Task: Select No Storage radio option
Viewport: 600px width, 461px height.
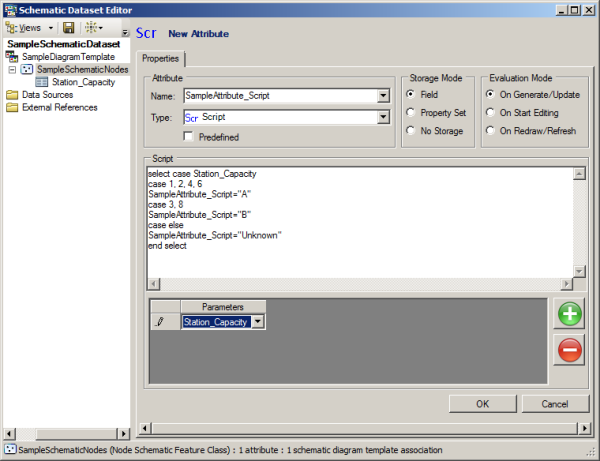Action: pos(411,130)
